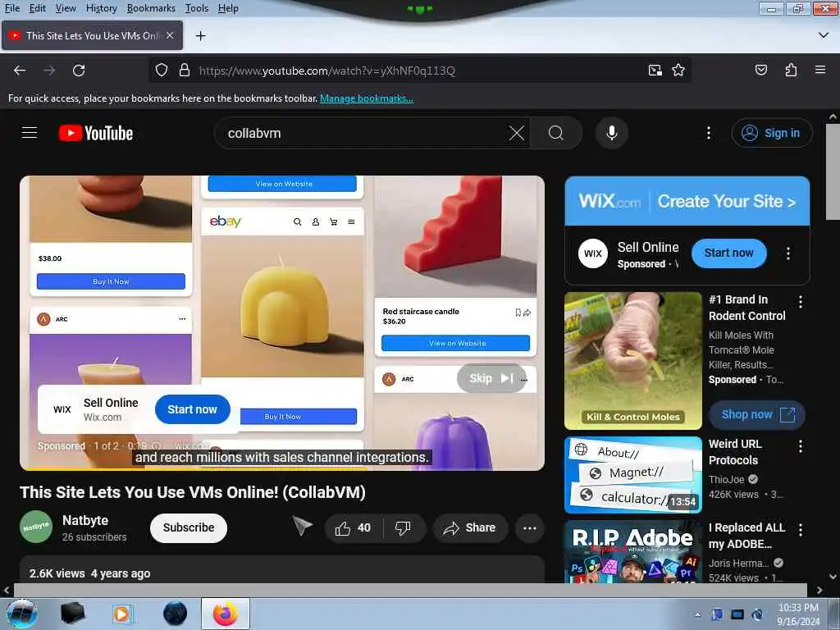Open the Extensions puzzle icon
The height and width of the screenshot is (630, 840).
click(791, 71)
